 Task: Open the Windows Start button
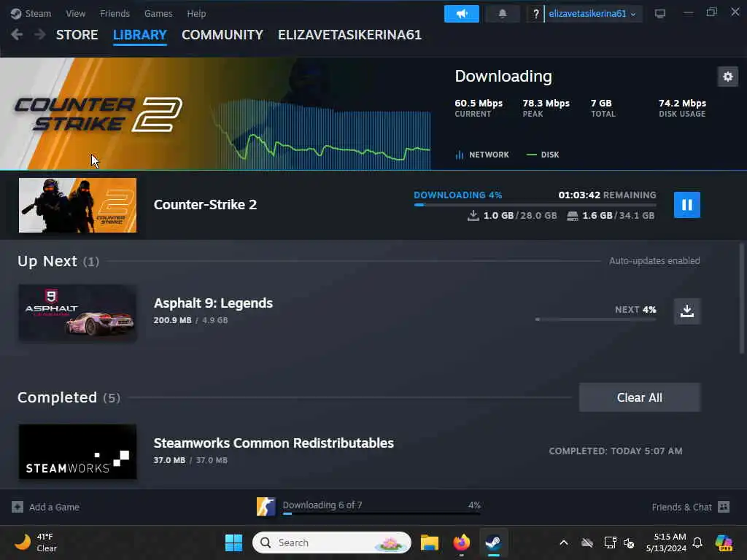point(233,542)
